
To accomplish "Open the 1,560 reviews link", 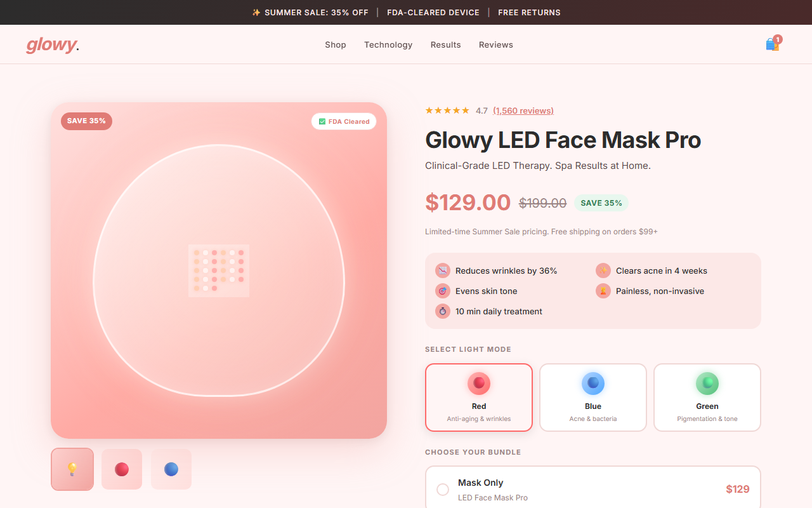I will 523,110.
